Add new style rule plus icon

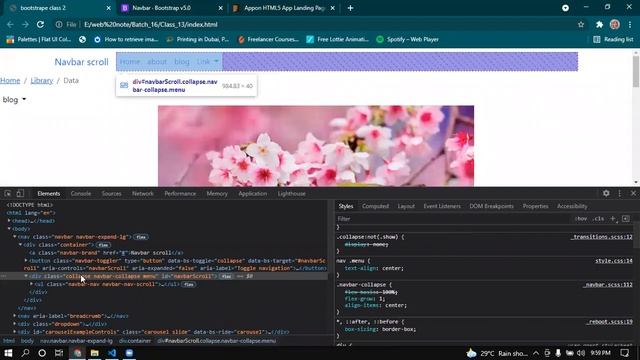click(x=613, y=219)
